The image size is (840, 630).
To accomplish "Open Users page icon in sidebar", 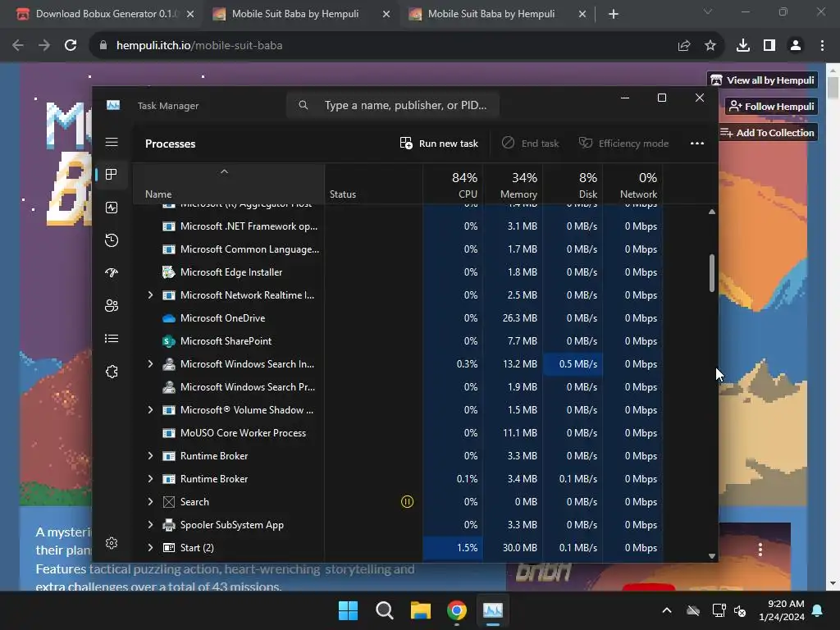I will (x=112, y=306).
